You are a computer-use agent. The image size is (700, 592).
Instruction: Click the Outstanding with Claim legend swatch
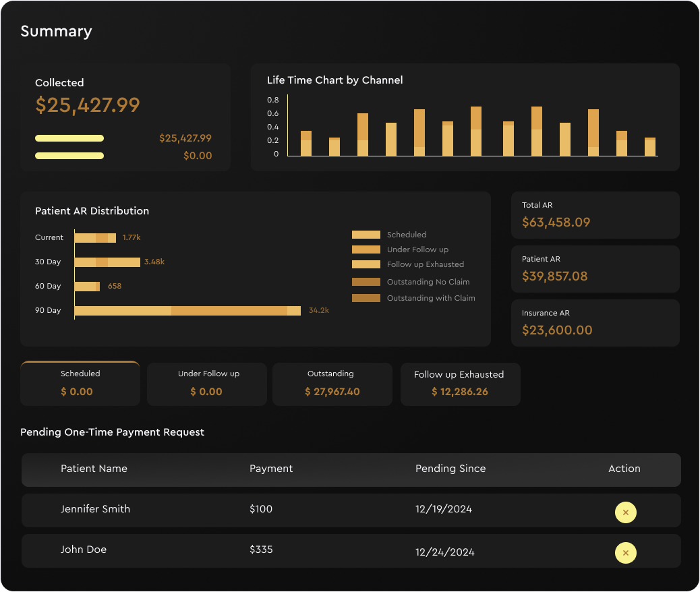click(366, 297)
